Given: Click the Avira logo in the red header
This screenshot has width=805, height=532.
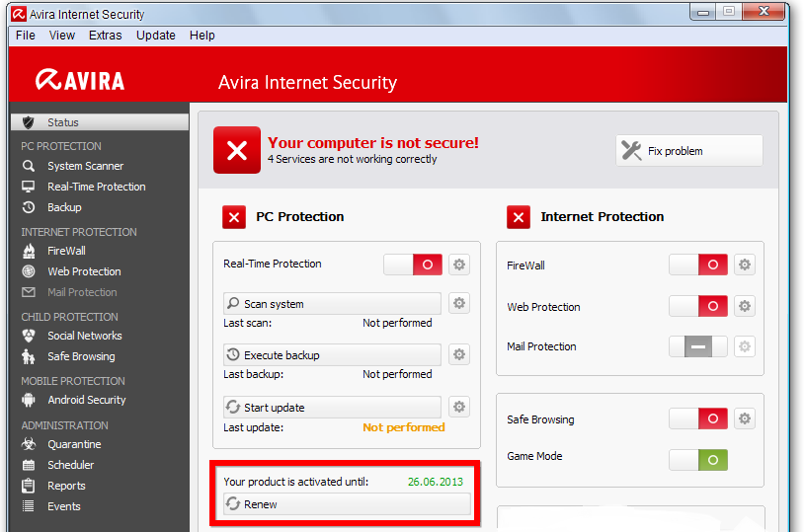Looking at the screenshot, I should pyautogui.click(x=80, y=80).
